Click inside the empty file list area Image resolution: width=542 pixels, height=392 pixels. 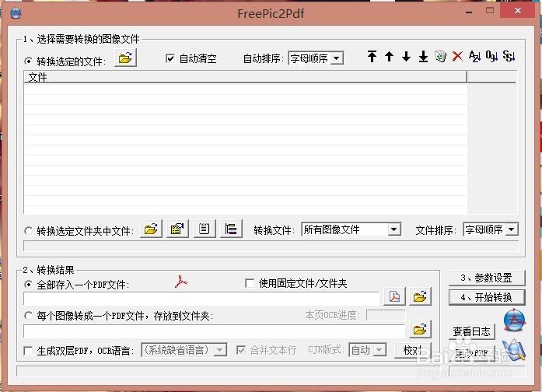245,148
